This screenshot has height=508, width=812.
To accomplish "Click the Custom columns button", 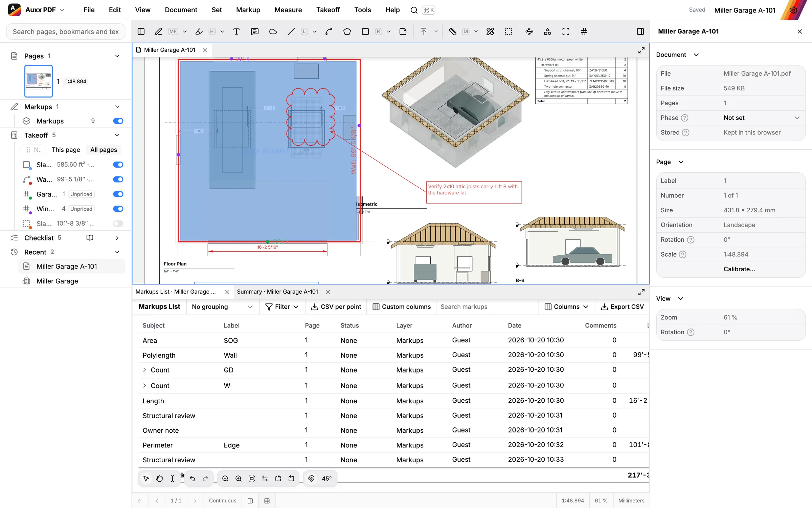I will click(402, 306).
